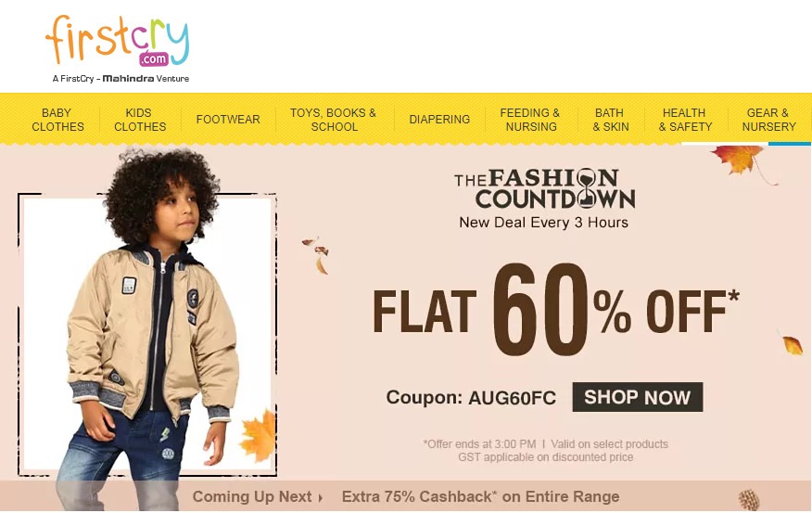Click the coupon code AUG60FC
The image size is (812, 513).
[513, 398]
